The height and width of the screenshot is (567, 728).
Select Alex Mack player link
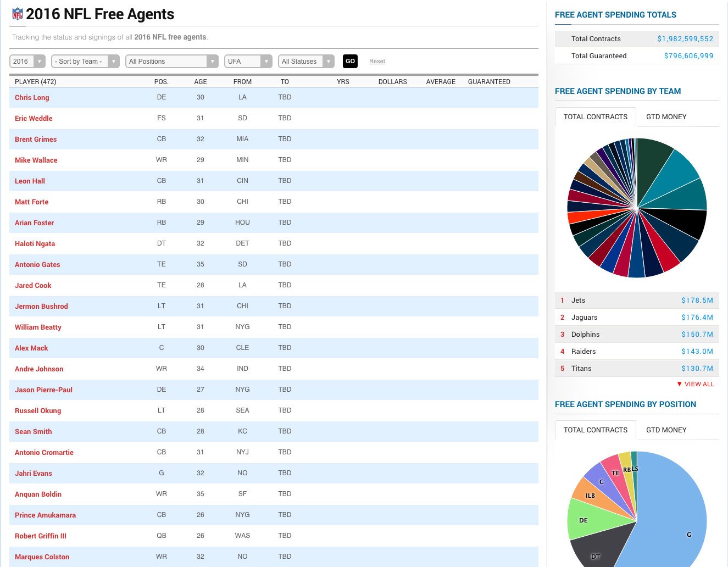[31, 348]
